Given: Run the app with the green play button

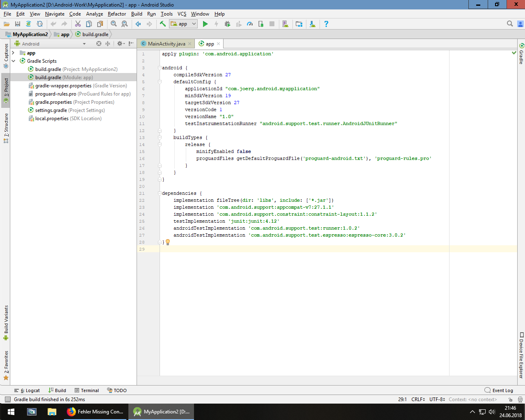Looking at the screenshot, I should [205, 24].
